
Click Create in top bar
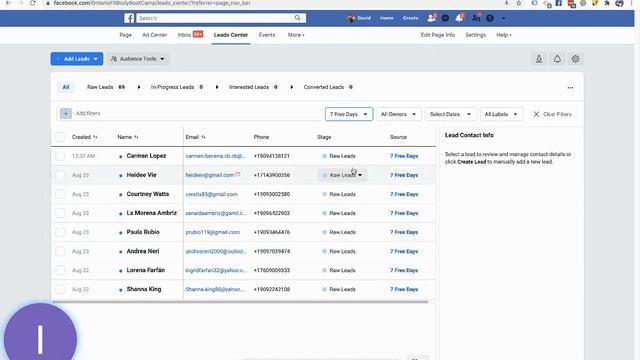pyautogui.click(x=411, y=18)
